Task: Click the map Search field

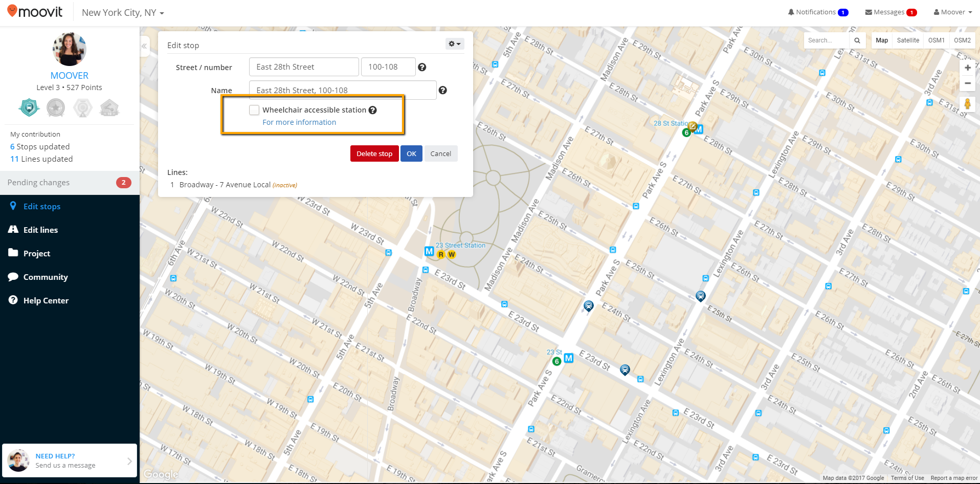Action: click(827, 40)
